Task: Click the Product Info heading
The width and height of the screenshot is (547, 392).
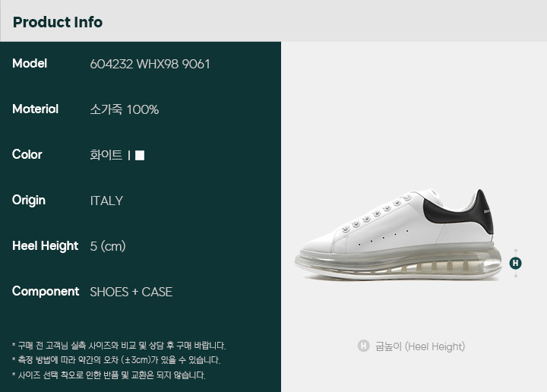Action: (x=58, y=22)
